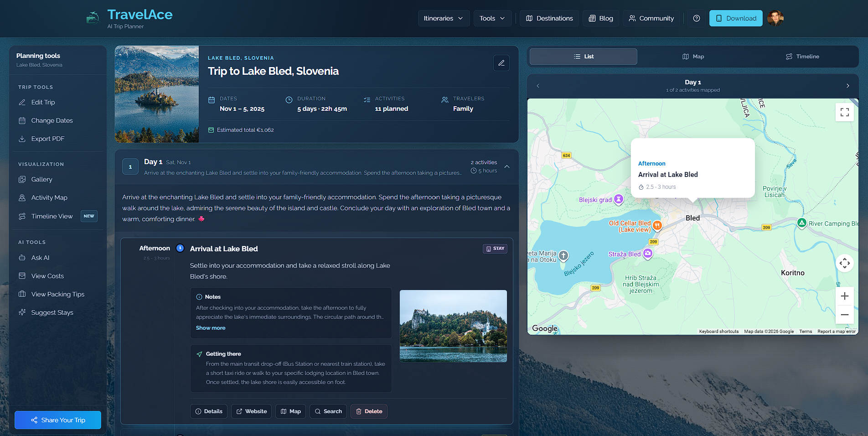Click the Arrival at Lake Bled map popup
Screen dimensions: 868x436
click(693, 168)
